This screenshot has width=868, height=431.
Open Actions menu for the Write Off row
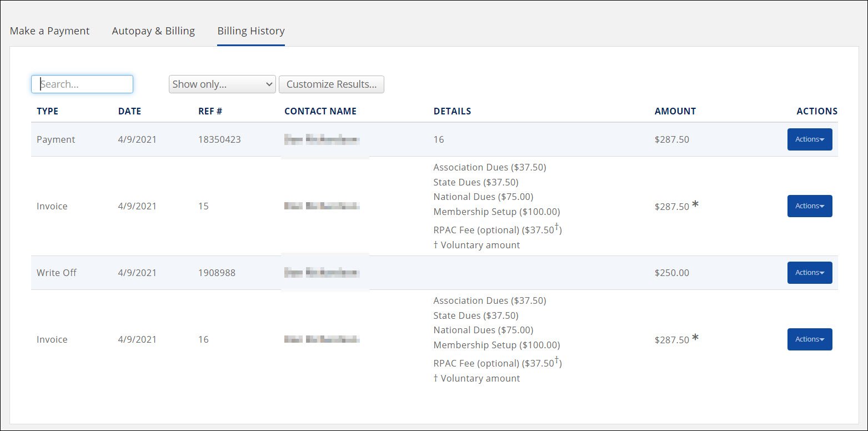click(809, 273)
